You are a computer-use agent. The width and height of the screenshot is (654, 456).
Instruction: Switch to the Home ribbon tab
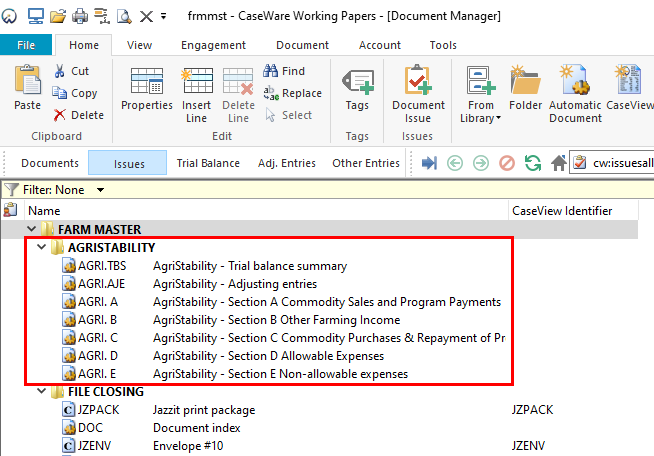pyautogui.click(x=84, y=45)
